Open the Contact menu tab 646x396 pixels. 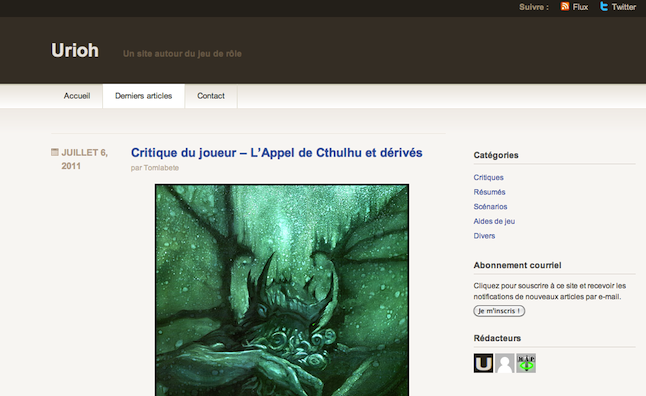point(211,96)
